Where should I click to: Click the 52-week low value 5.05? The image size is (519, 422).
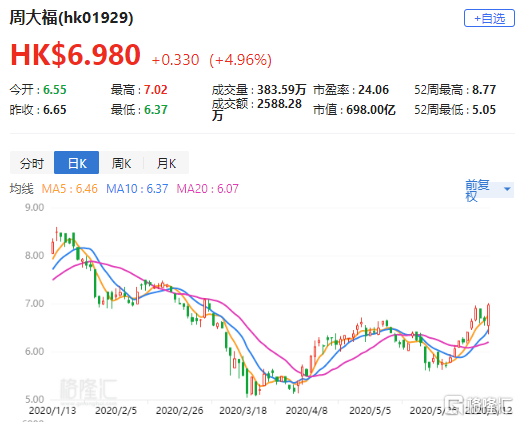click(x=484, y=110)
